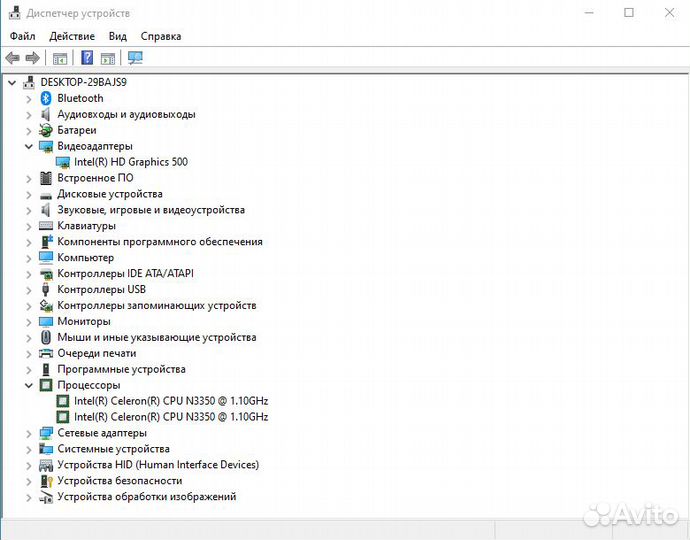Click the printer icon for Очереди печати
The width and height of the screenshot is (690, 540).
pos(46,353)
